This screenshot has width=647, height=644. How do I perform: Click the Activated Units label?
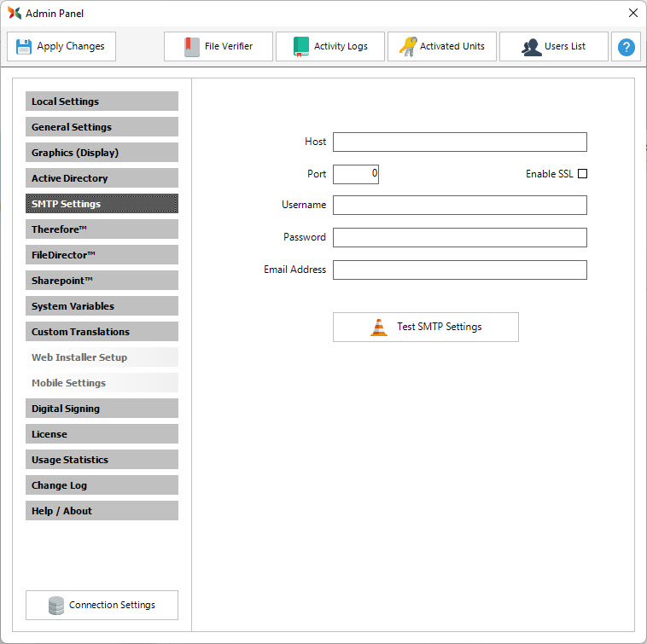452,46
